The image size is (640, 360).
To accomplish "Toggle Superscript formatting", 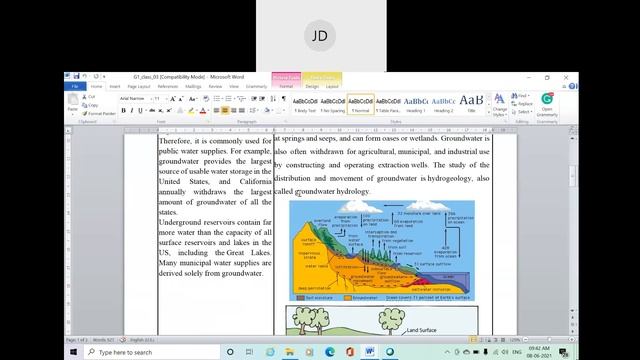I will pyautogui.click(x=169, y=111).
